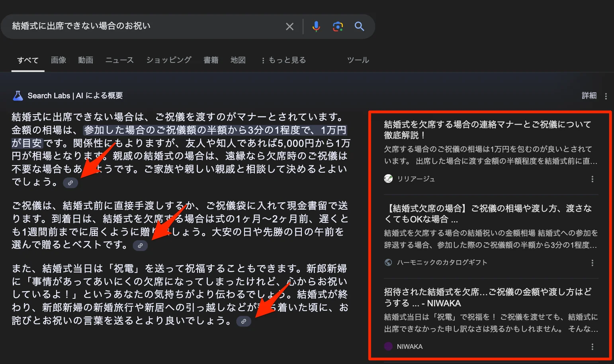Click the ハーモニックのカタログギフト source name
Viewport: 614px width, 364px height.
(442, 263)
